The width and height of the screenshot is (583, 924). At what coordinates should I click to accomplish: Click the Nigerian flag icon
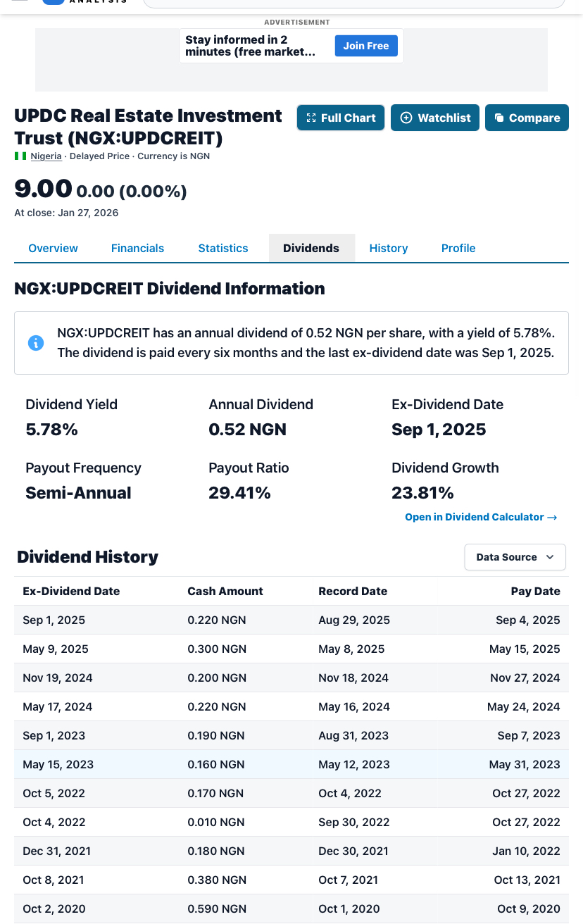pyautogui.click(x=20, y=156)
